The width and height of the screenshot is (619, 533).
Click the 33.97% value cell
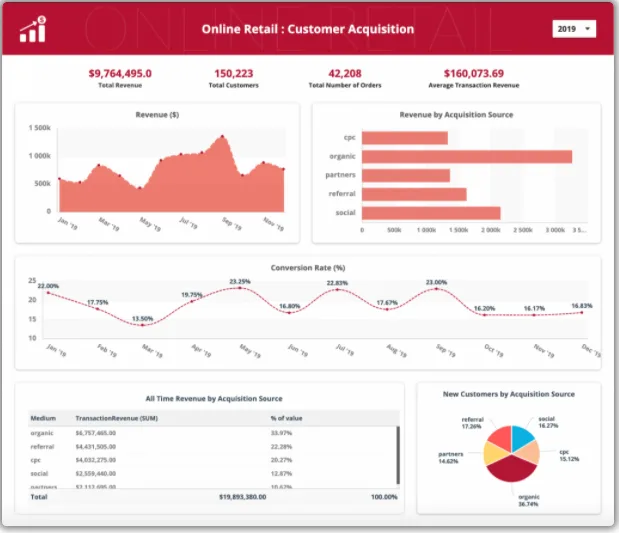[281, 433]
